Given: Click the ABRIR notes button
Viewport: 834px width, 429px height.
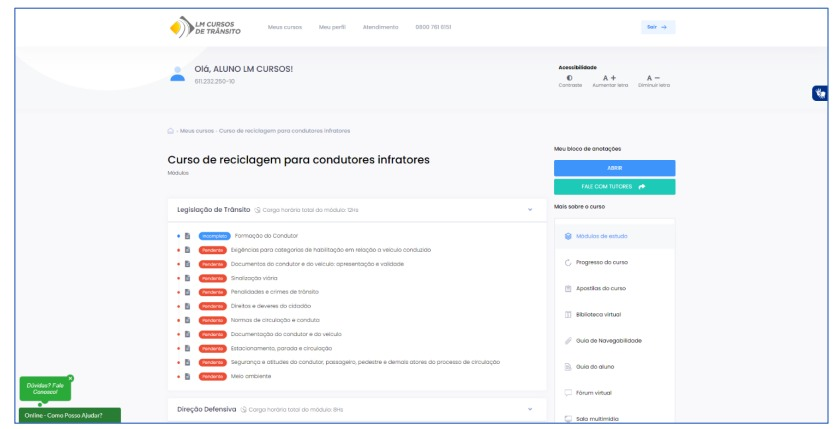Looking at the screenshot, I should (614, 168).
